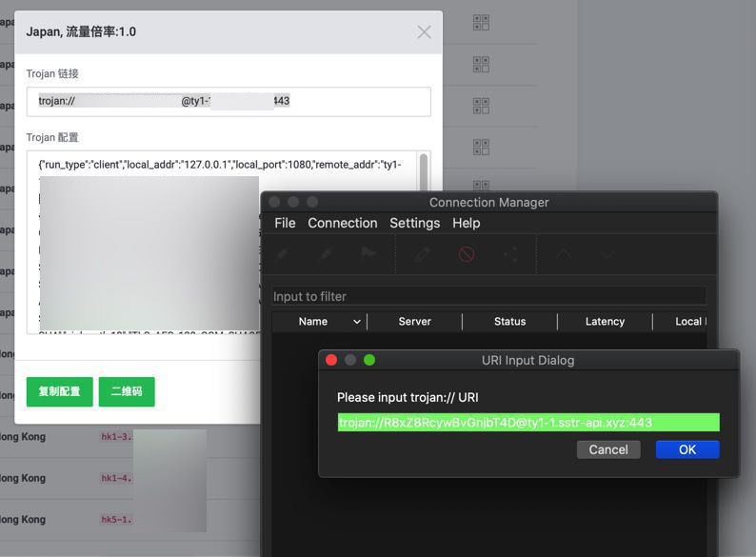Focus the 'Input to filter' search field
This screenshot has height=557, width=756.
tap(488, 296)
